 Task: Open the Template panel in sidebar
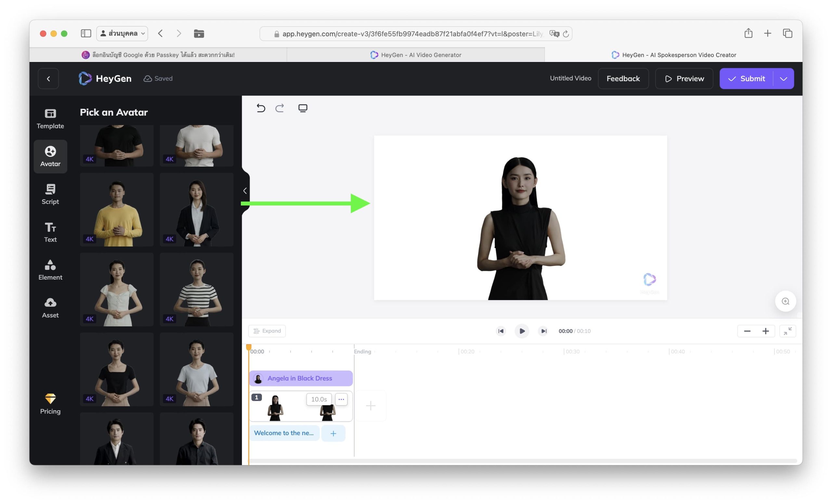(x=50, y=119)
